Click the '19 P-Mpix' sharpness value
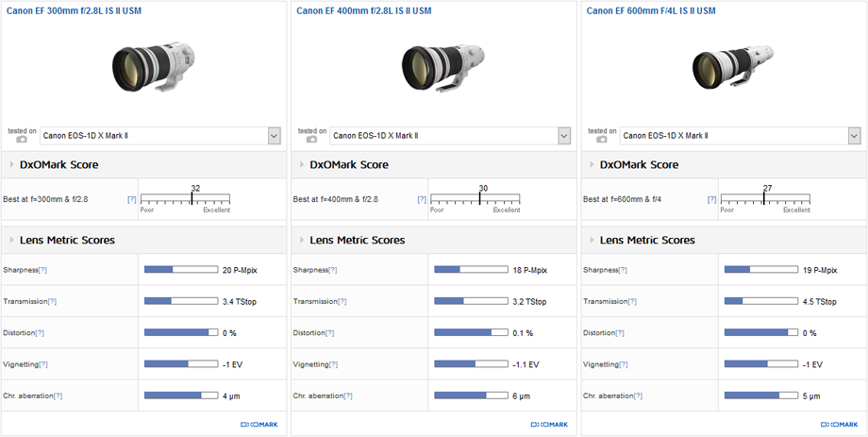This screenshot has width=868, height=437. click(x=820, y=270)
